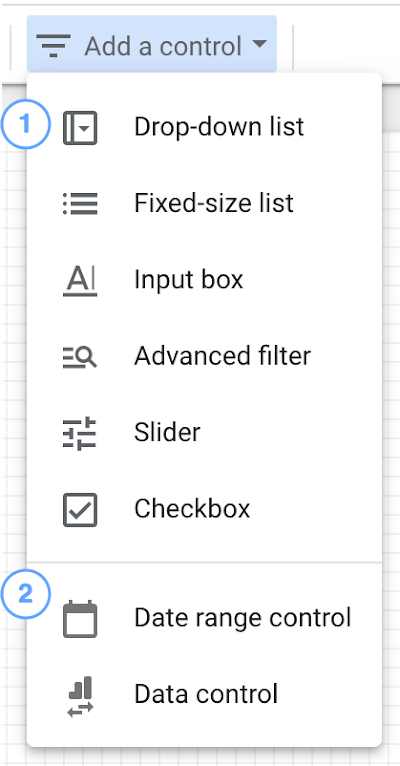Viewport: 400px width, 766px height.
Task: Pick Input box from control menu
Action: point(204,280)
